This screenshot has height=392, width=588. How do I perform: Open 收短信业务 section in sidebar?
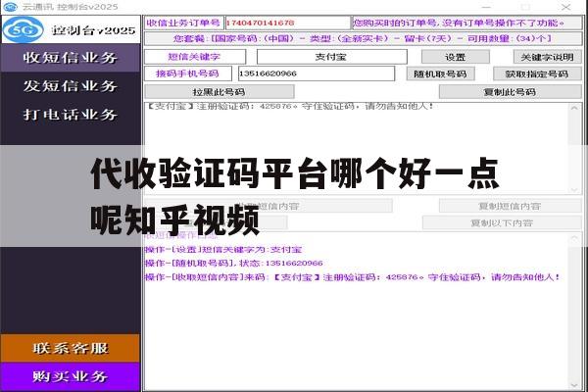pyautogui.click(x=71, y=58)
